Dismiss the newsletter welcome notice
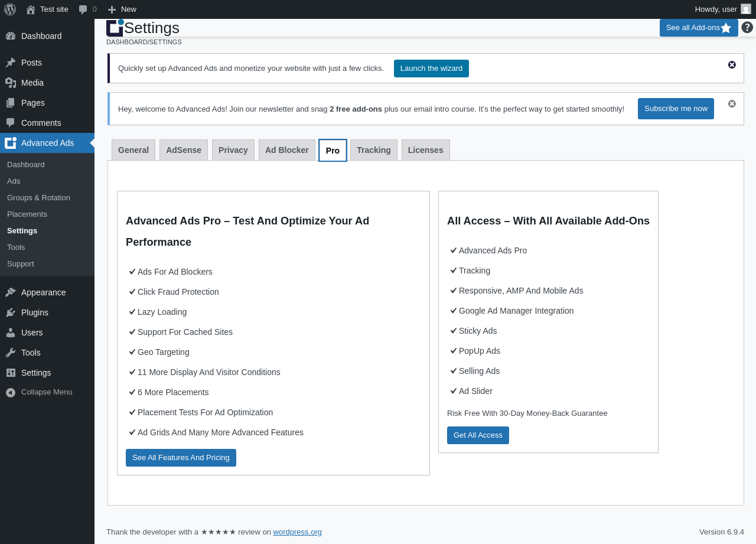 tap(732, 104)
